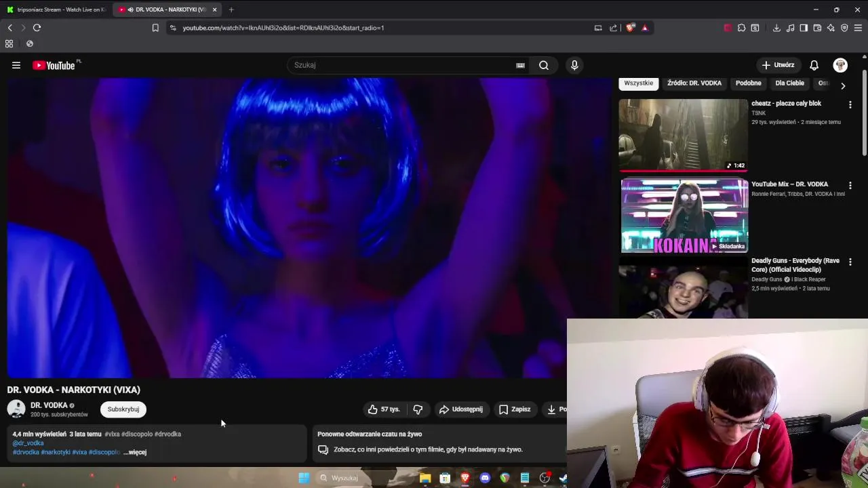Toggle the browser sidebar panel icon
The width and height of the screenshot is (868, 488).
(804, 28)
